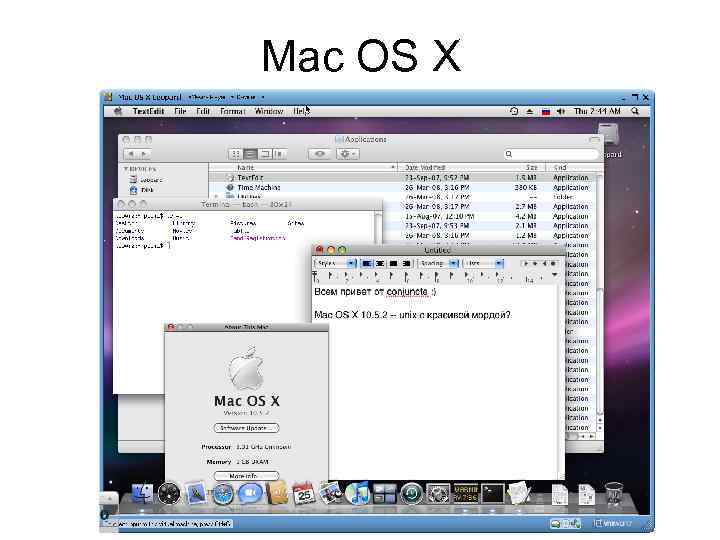Select Time Machine row in Applications list
The width and height of the screenshot is (720, 540).
(x=403, y=187)
